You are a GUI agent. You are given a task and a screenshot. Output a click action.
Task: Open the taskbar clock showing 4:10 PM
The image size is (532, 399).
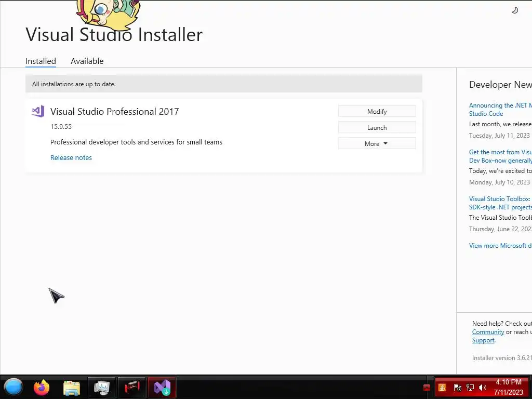[x=508, y=387]
